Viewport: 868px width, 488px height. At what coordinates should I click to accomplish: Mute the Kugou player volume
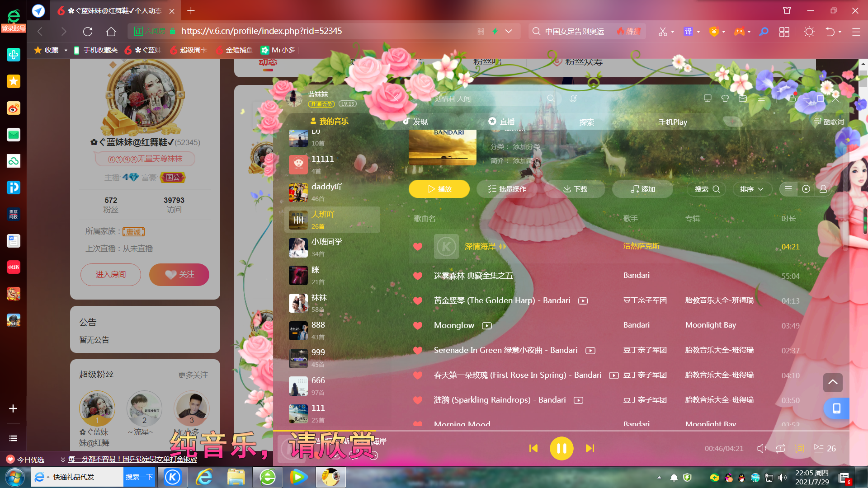coord(762,448)
